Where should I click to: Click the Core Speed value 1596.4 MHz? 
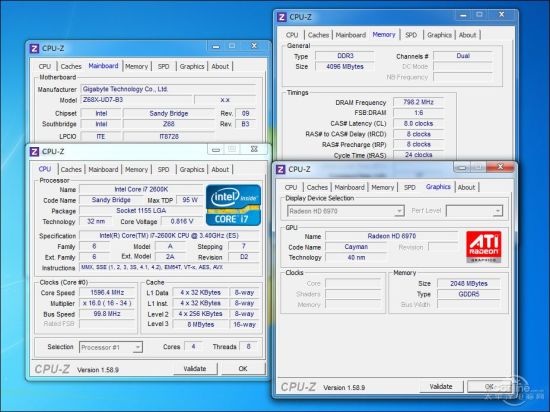107,292
